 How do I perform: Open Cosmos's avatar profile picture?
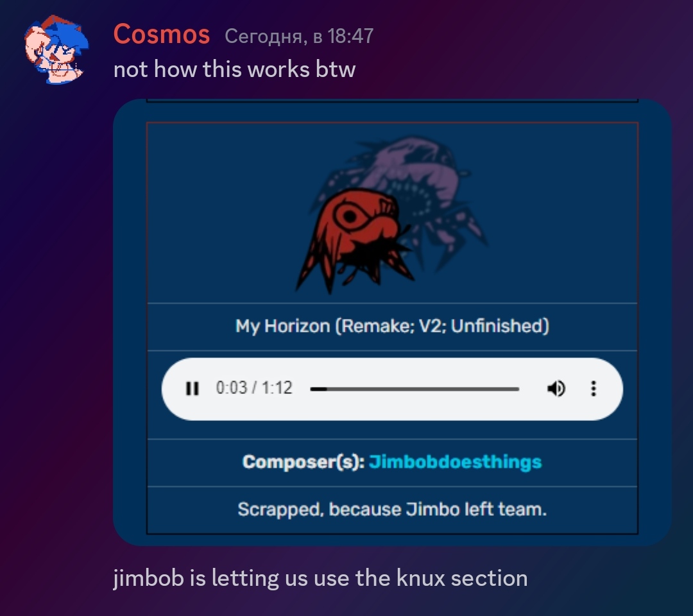(56, 49)
